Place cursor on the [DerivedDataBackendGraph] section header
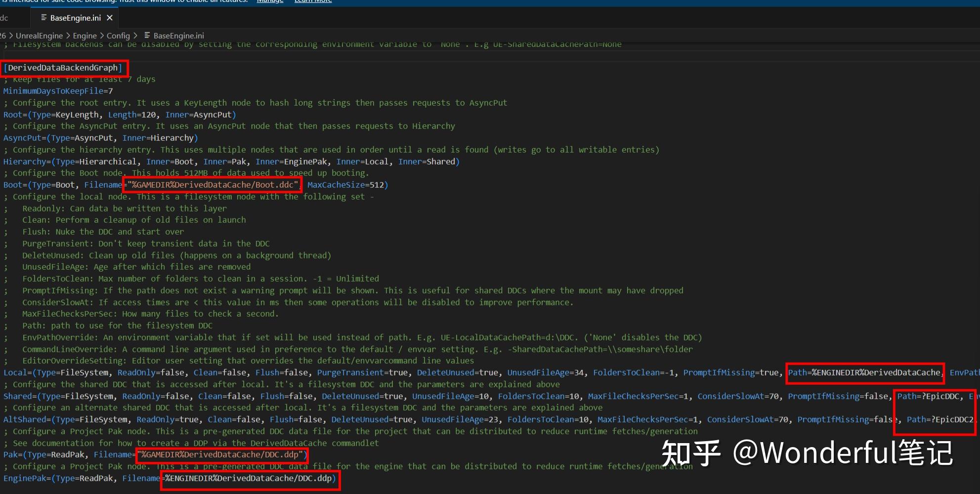 [63, 68]
